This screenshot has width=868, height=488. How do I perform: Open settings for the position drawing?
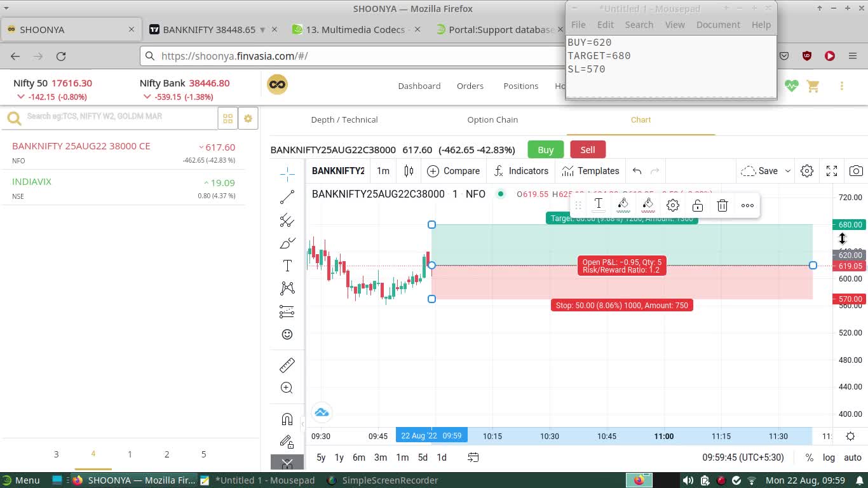(673, 205)
